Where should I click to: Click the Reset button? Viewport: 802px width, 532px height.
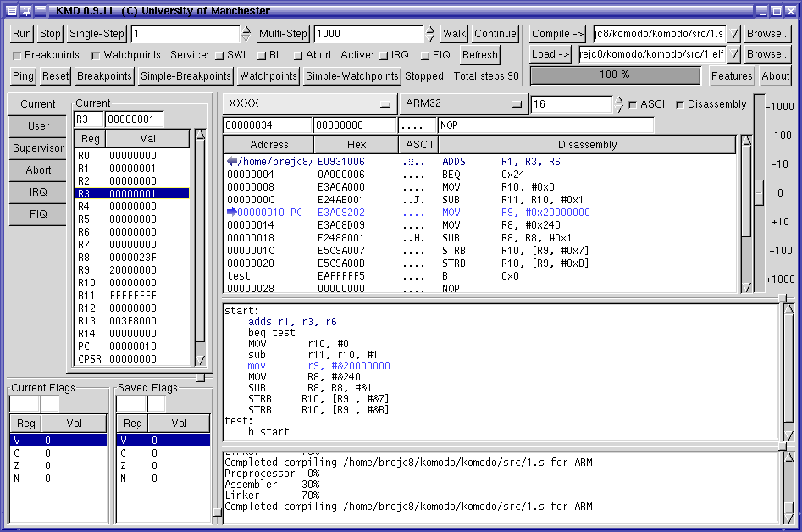[x=56, y=75]
